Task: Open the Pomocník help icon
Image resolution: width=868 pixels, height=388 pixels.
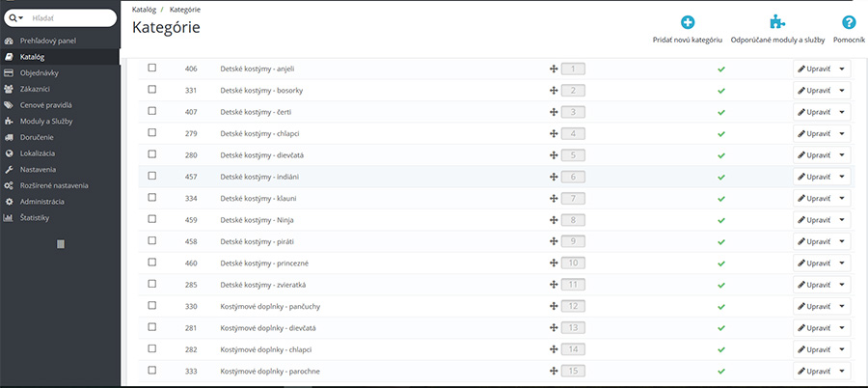Action: pyautogui.click(x=849, y=23)
